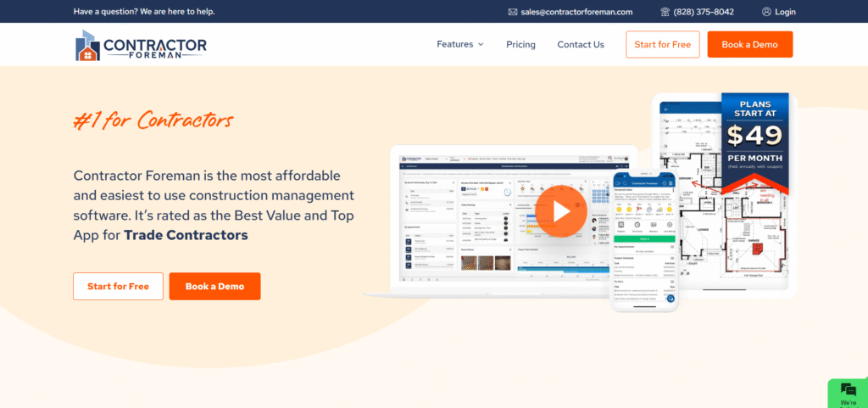Click Start for Free below the hero paragraph
The image size is (868, 408).
coord(118,286)
